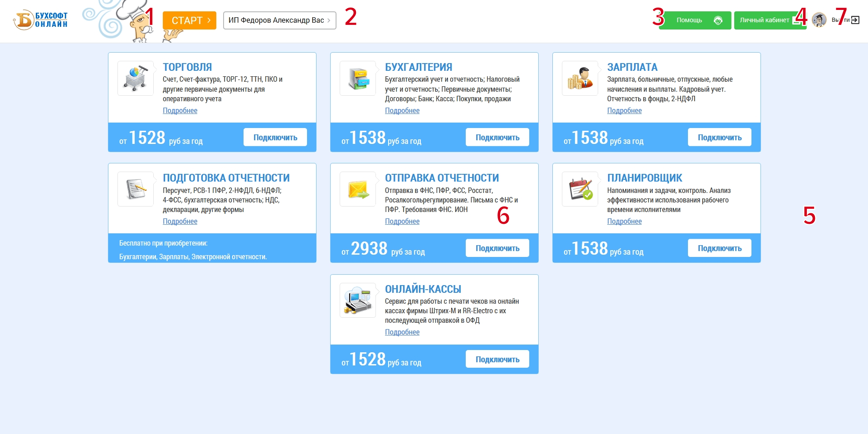Viewport: 868px width, 434px height.
Task: Open the Помощь help button
Action: pyautogui.click(x=695, y=20)
